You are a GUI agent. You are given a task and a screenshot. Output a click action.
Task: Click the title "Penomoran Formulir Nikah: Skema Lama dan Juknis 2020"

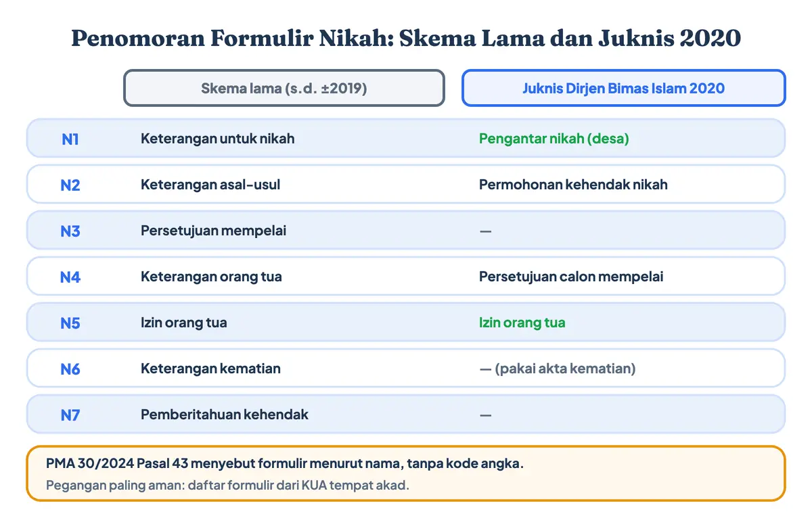pos(406,39)
